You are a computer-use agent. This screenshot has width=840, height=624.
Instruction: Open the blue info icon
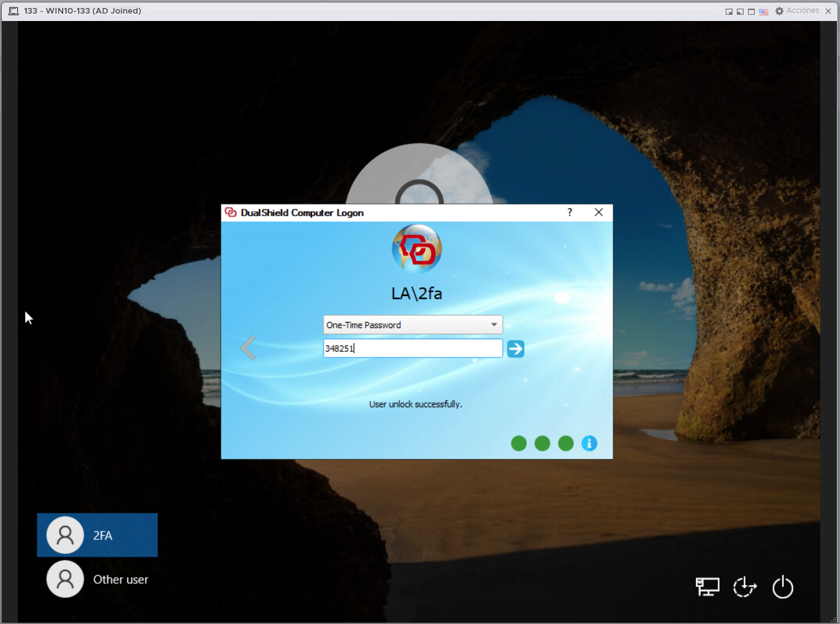pyautogui.click(x=589, y=443)
